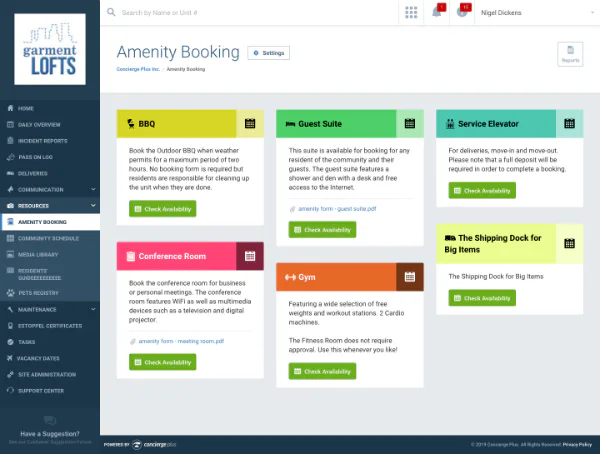Check Availability for Gym
600x454 pixels.
coord(322,371)
